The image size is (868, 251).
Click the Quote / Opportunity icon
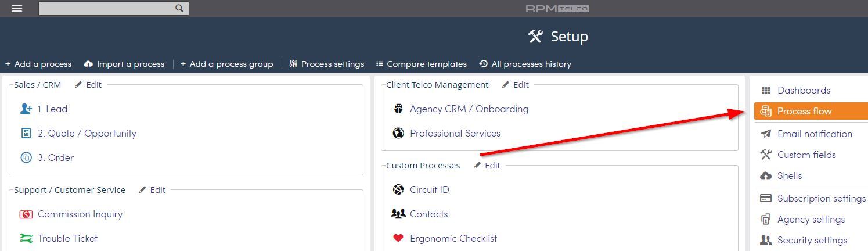point(26,133)
